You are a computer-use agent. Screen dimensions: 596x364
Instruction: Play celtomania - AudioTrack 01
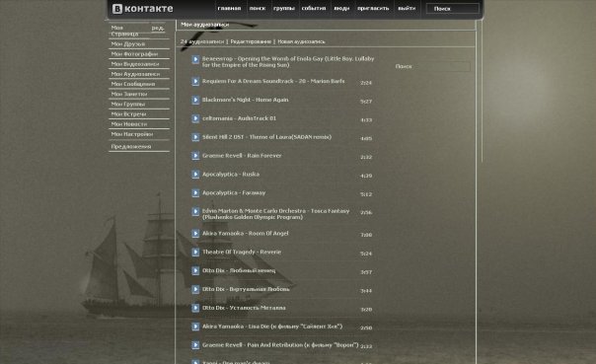195,118
